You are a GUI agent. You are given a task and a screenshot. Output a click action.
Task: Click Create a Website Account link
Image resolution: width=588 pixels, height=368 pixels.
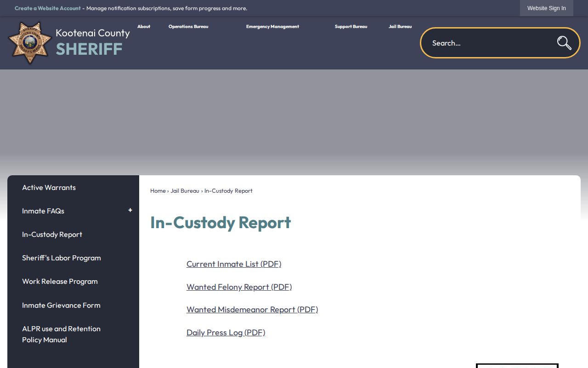click(x=48, y=8)
